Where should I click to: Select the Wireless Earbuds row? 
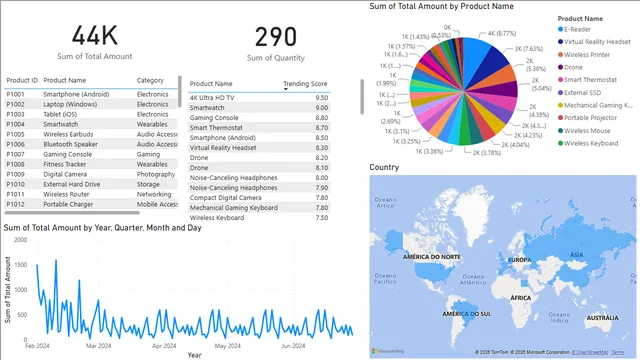pos(91,134)
